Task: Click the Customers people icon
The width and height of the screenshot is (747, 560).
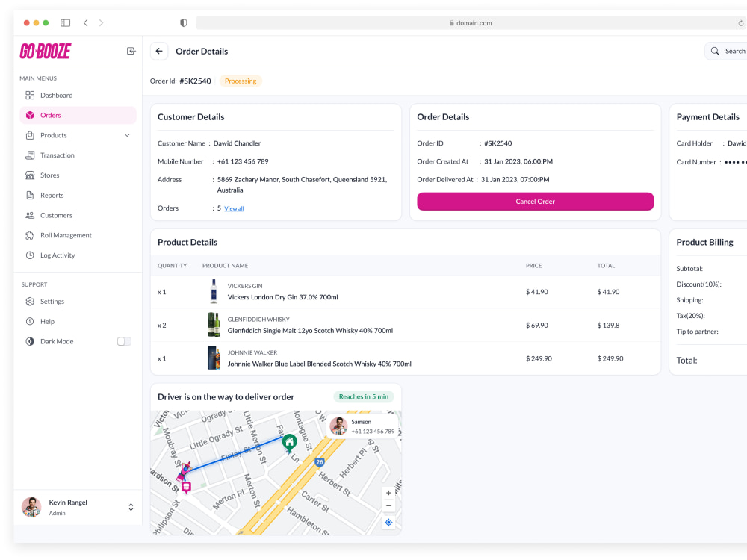Action: (x=30, y=215)
